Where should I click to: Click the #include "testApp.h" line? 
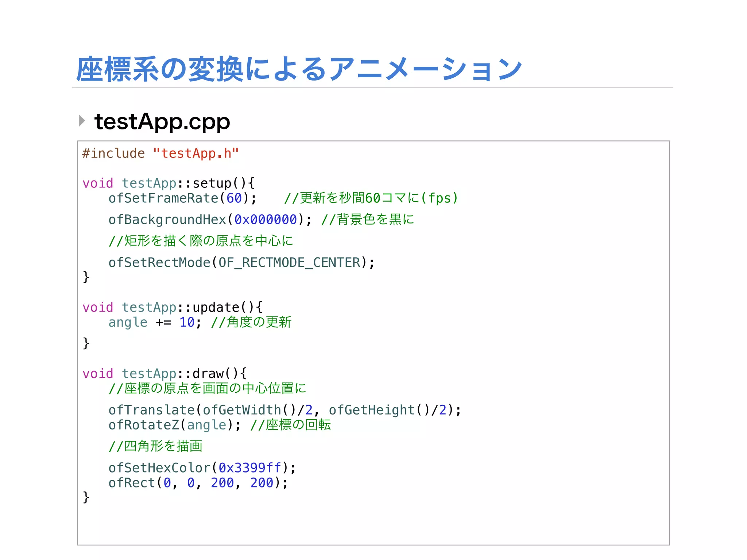tap(160, 153)
